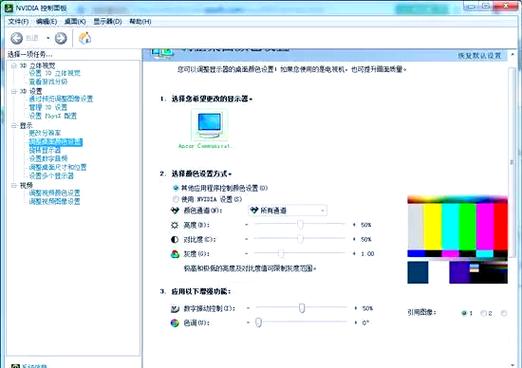Select reference image 1 radio button
Image resolution: width=522 pixels, height=368 pixels.
click(464, 313)
